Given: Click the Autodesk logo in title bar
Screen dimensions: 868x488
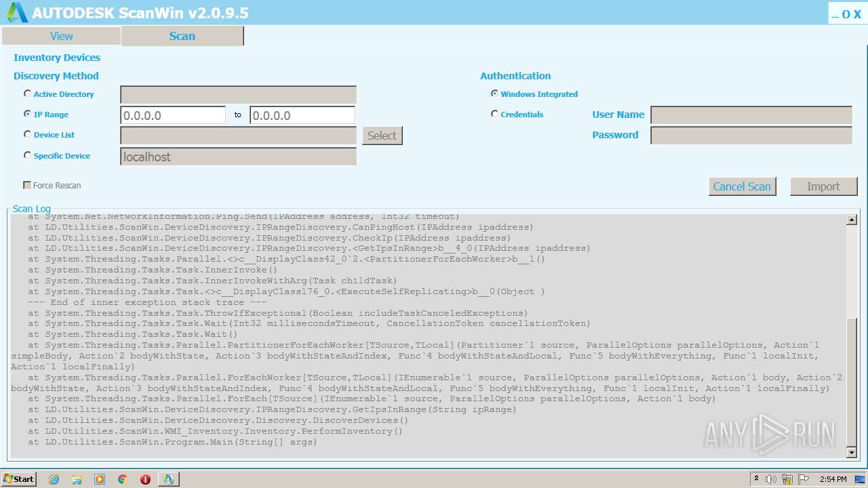Looking at the screenshot, I should [16, 12].
